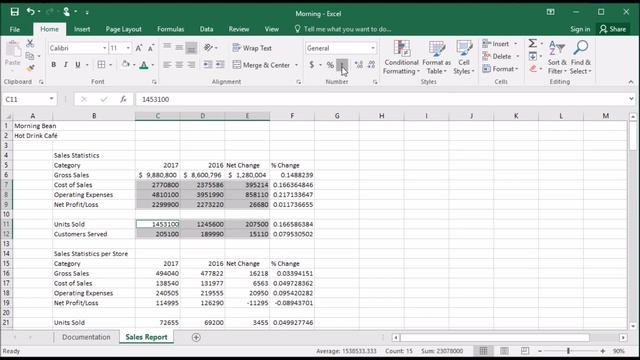Viewport: 640px width, 360px height.
Task: Undo the last action
Action: 31,11
